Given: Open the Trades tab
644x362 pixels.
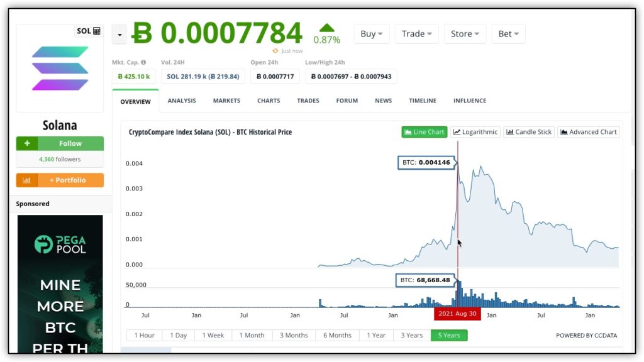Looking at the screenshot, I should (x=308, y=101).
